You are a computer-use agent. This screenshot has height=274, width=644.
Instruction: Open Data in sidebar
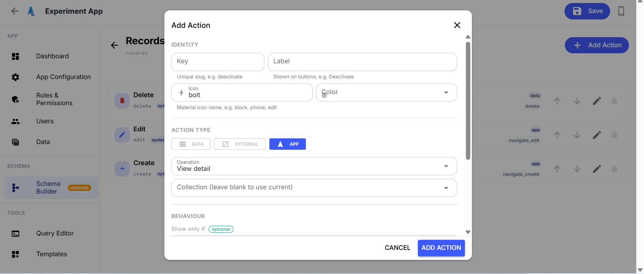[50, 142]
